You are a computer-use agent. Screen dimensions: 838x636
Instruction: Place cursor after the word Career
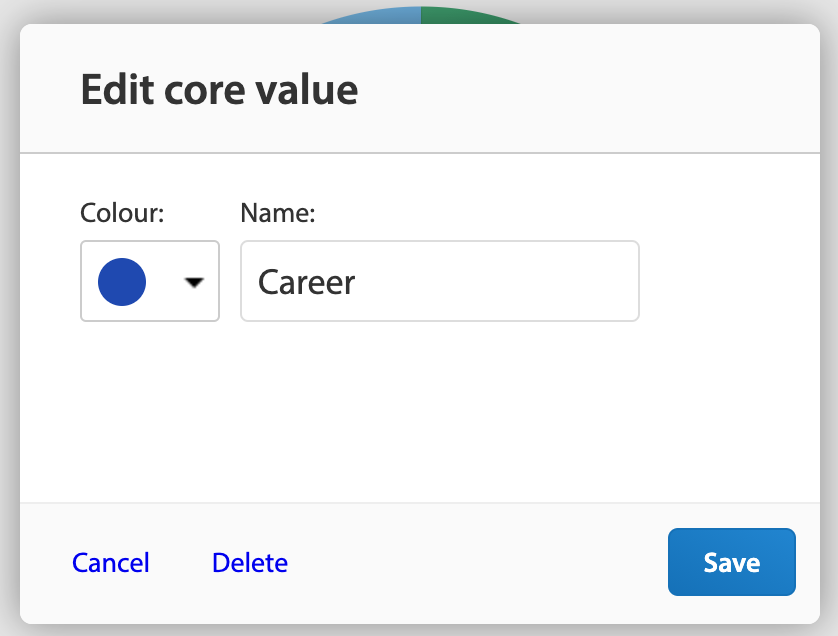point(357,282)
